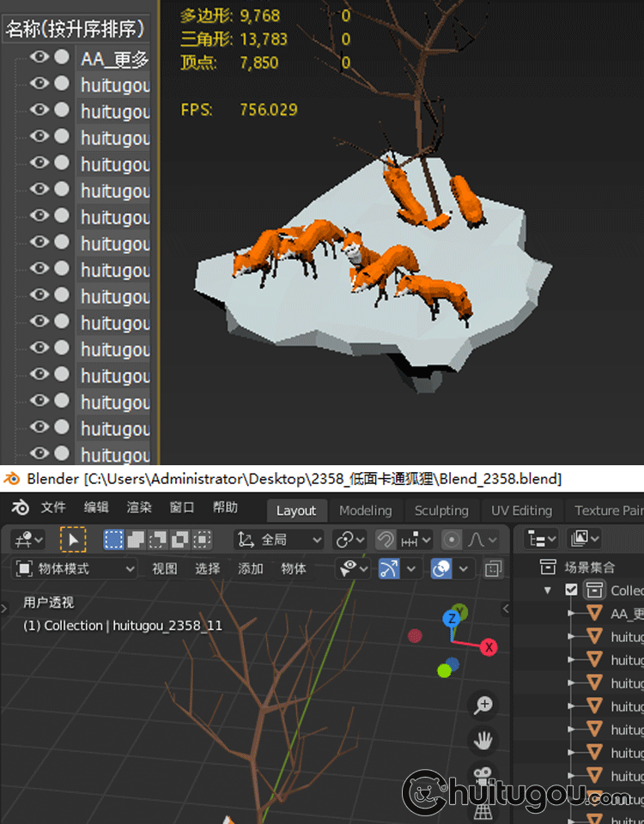This screenshot has height=824, width=644.
Task: Toggle the camera view icon
Action: coord(484,774)
